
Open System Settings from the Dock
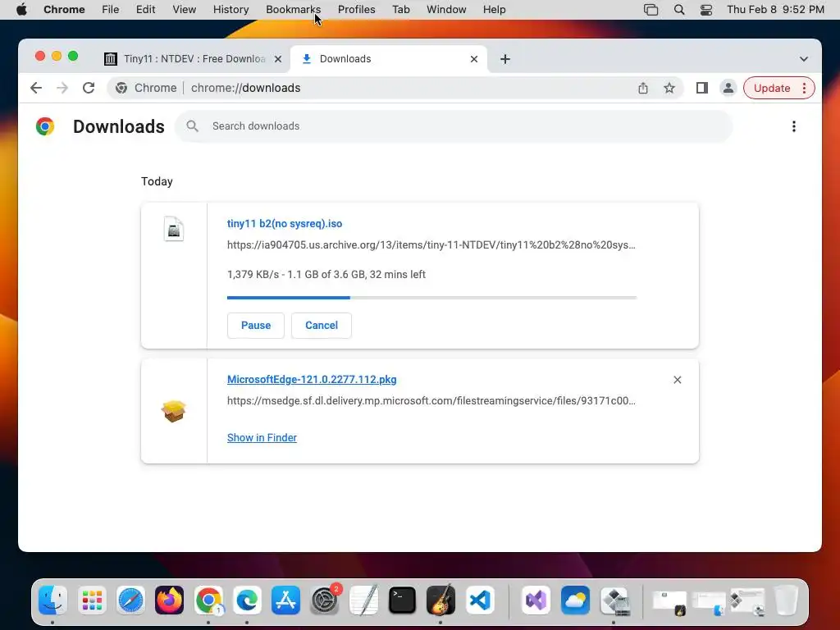pos(325,600)
